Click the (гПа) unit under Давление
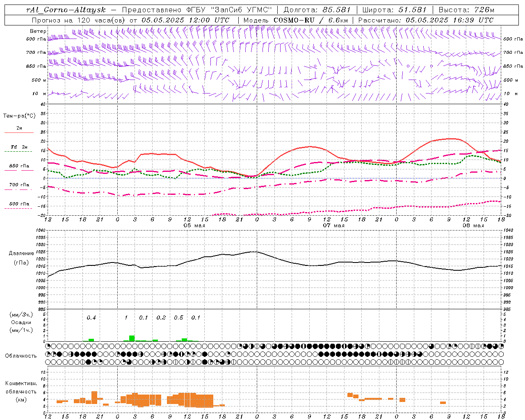Screen dimensions: 525x420 (x=21, y=263)
